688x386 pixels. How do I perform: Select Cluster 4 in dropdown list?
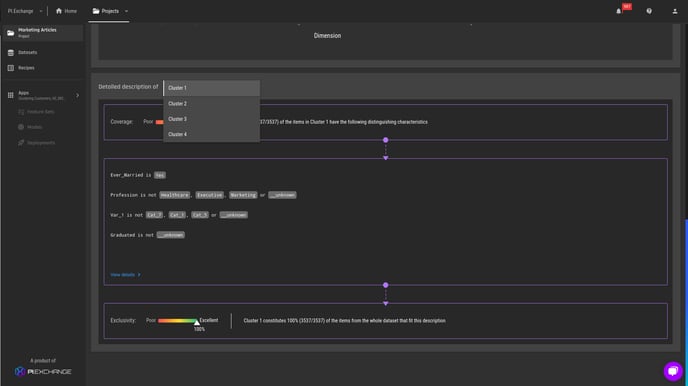(211, 134)
